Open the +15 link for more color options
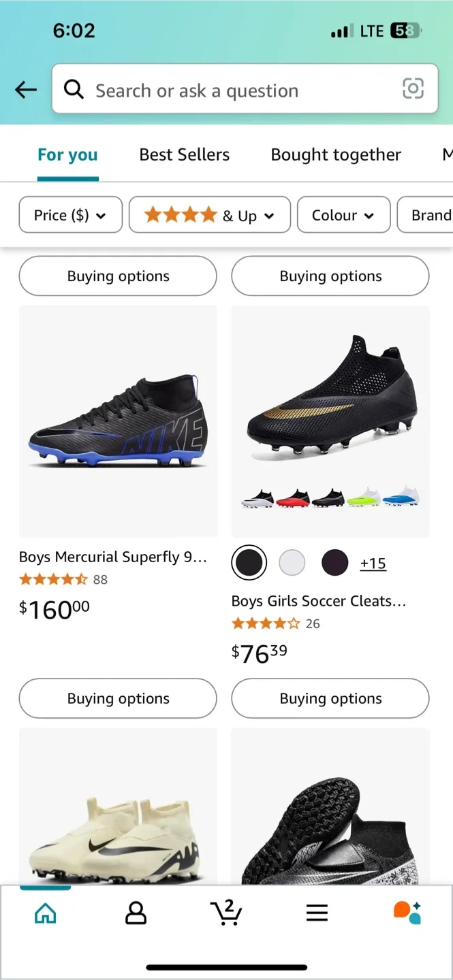 tap(373, 563)
